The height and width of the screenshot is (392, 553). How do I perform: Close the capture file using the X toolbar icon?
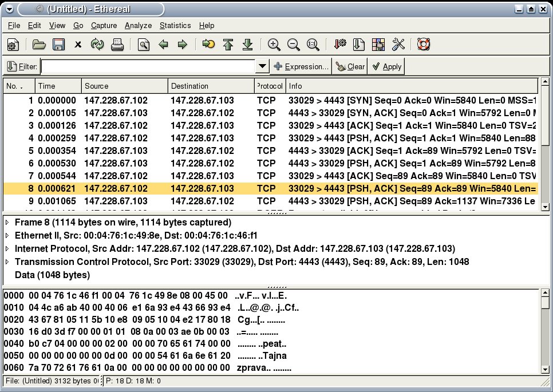(x=78, y=45)
